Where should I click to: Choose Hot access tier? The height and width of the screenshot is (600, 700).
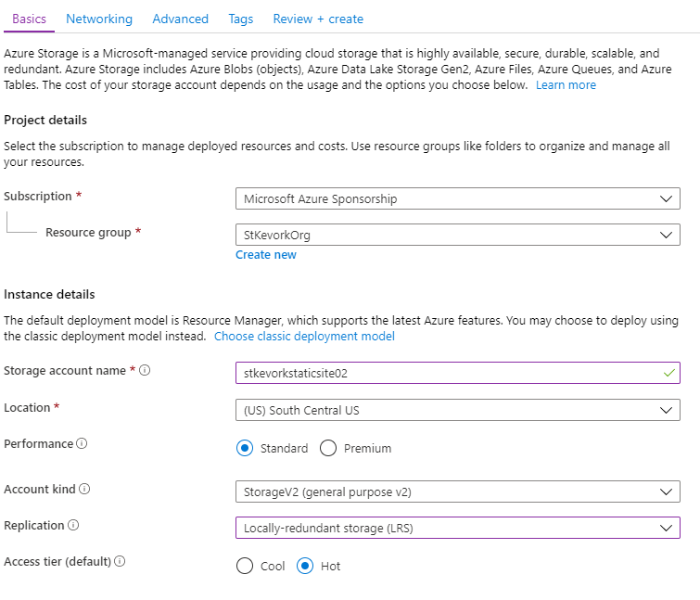point(305,566)
